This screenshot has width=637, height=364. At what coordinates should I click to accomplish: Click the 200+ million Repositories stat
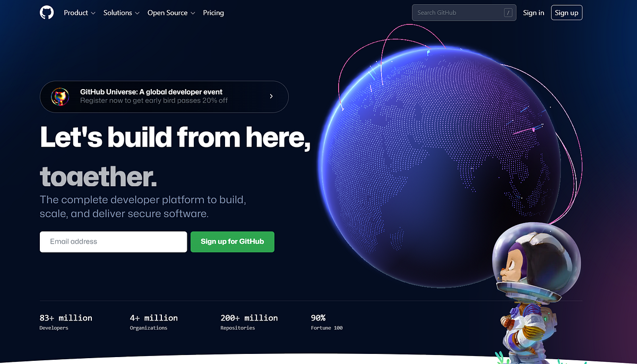249,322
